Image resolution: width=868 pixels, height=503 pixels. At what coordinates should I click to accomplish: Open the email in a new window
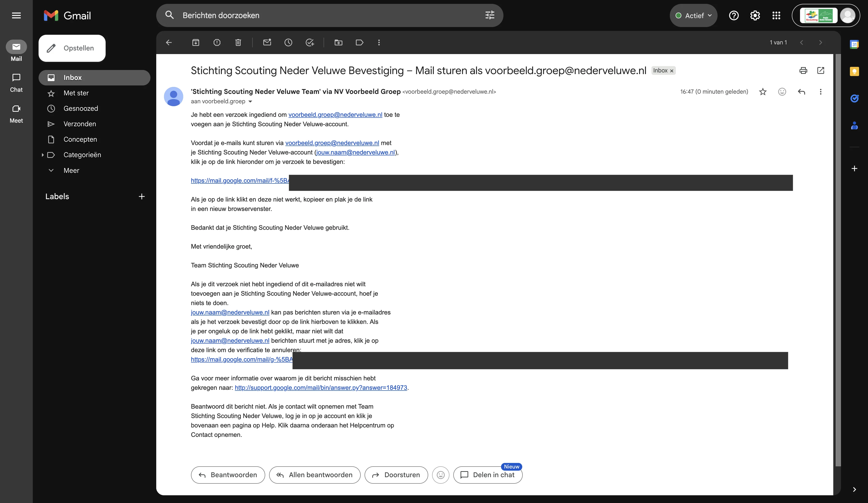(x=821, y=70)
